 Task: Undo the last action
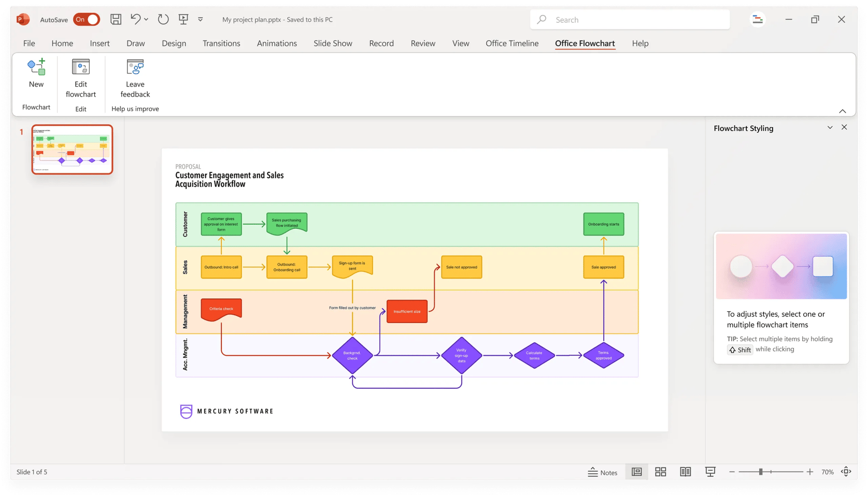pos(135,19)
